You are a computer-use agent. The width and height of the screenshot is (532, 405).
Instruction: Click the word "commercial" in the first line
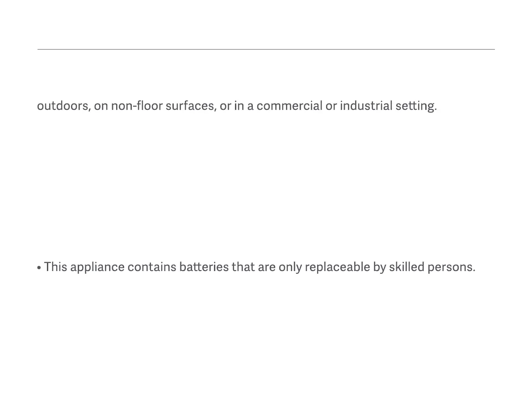click(289, 106)
